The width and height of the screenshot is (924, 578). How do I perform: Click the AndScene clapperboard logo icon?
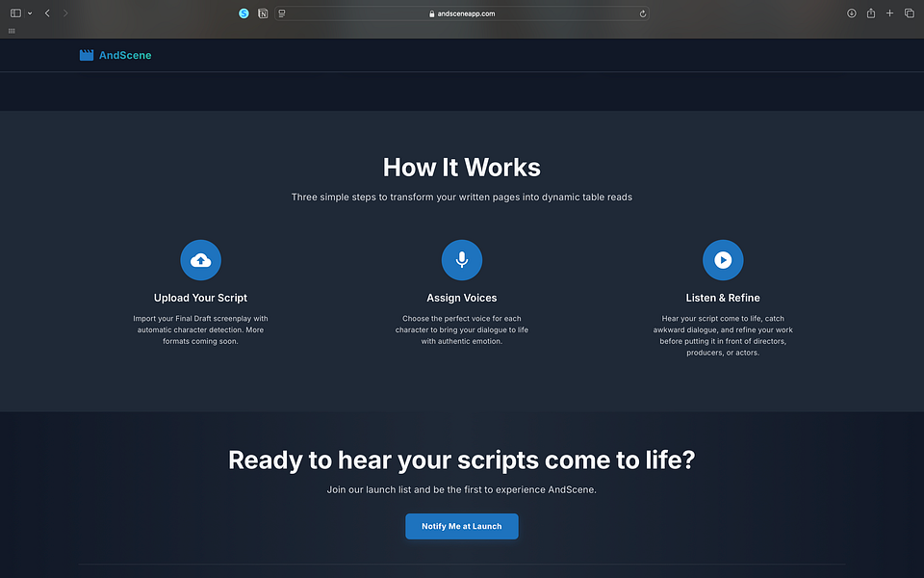tap(87, 55)
